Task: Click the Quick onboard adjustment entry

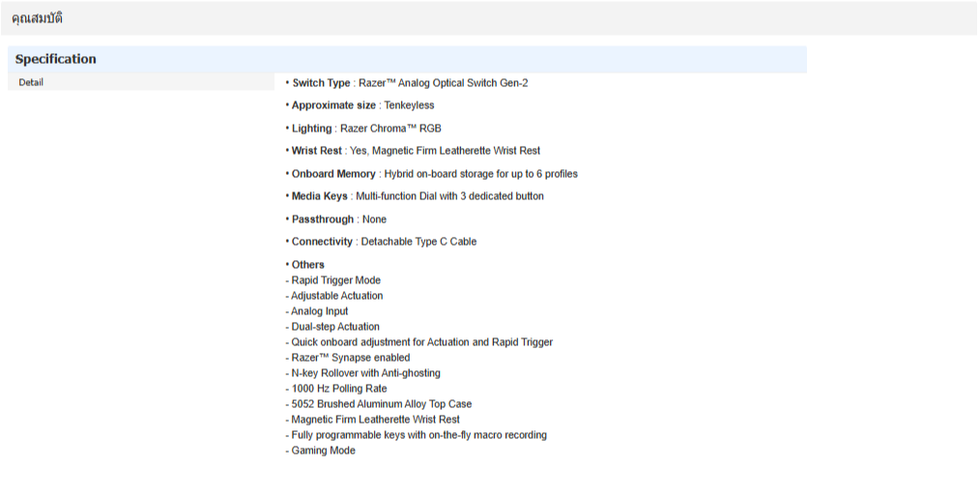Action: 419,342
